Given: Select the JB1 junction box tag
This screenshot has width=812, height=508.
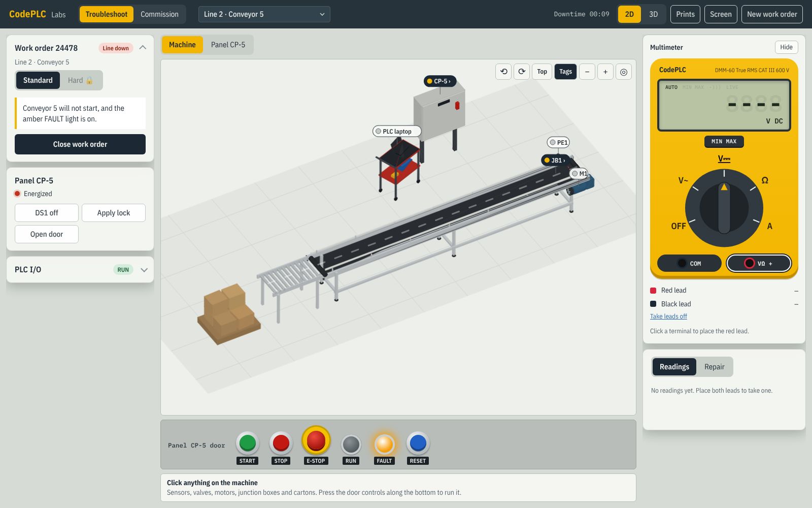Looking at the screenshot, I should [x=555, y=161].
